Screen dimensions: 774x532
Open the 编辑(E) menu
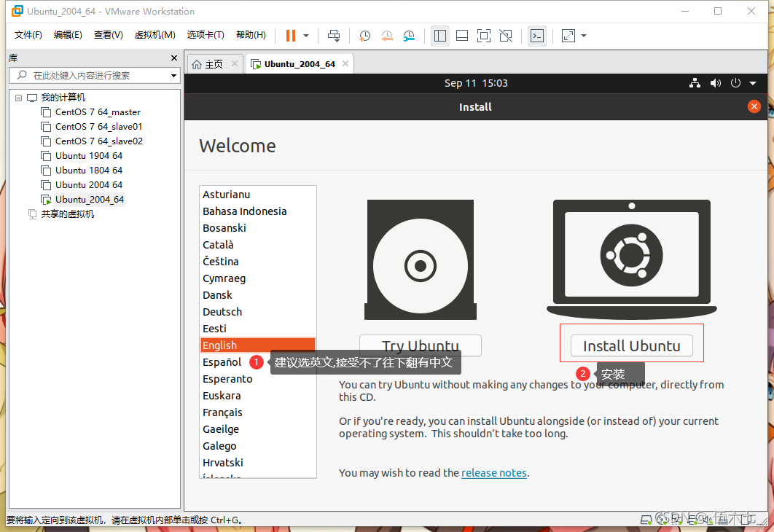[68, 34]
